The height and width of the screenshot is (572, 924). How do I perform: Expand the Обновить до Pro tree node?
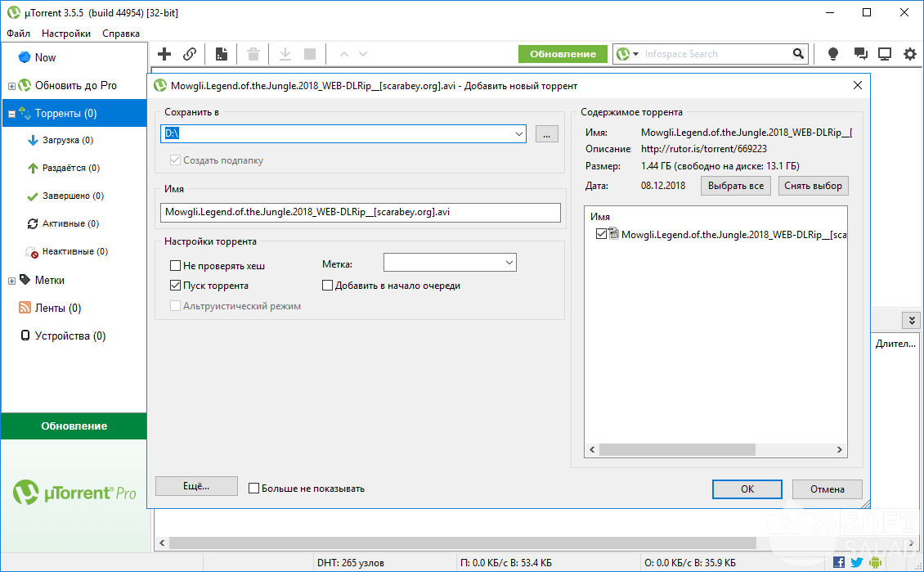[11, 86]
